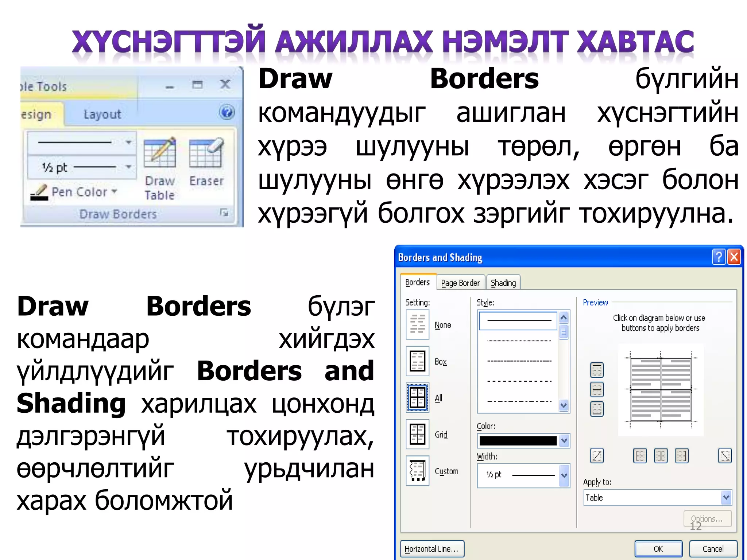The height and width of the screenshot is (560, 747).
Task: Switch to the Shading tab
Action: (x=503, y=283)
